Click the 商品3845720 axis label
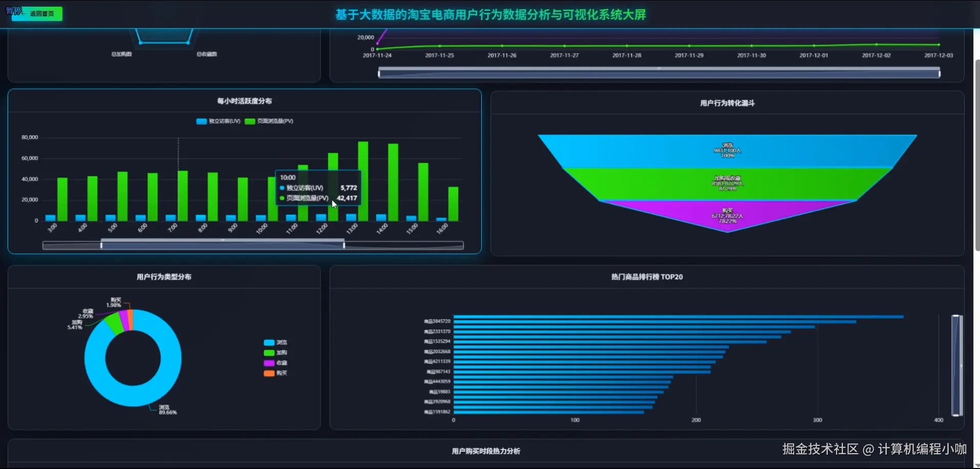This screenshot has width=980, height=469. [437, 322]
